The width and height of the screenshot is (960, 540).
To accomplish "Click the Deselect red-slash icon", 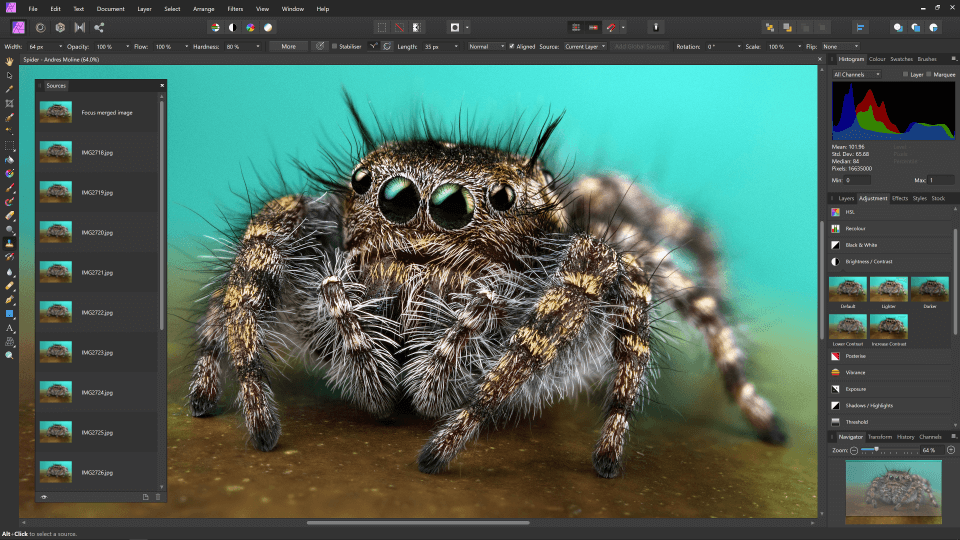I will 399,28.
